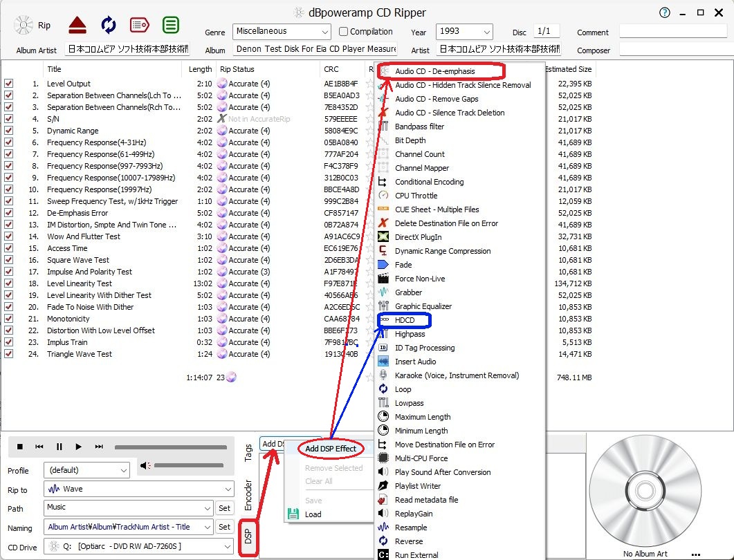Click the green options list icon
This screenshot has height=560, width=734.
171,26
